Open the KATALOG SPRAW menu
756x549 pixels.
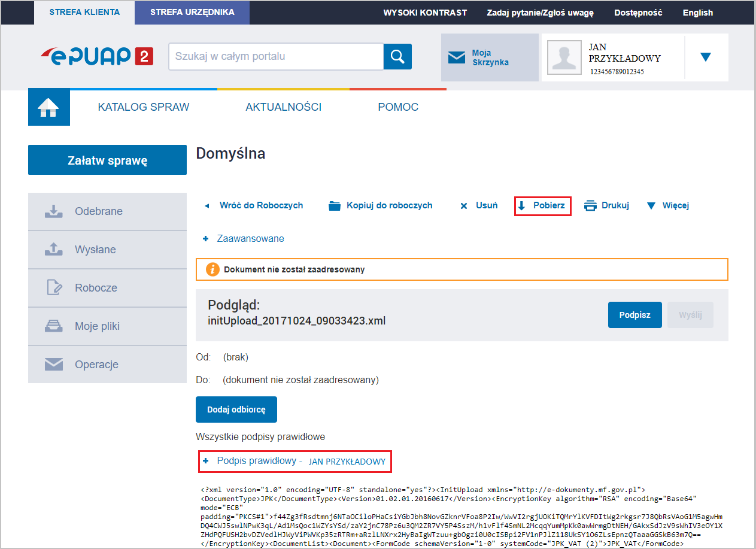point(144,107)
